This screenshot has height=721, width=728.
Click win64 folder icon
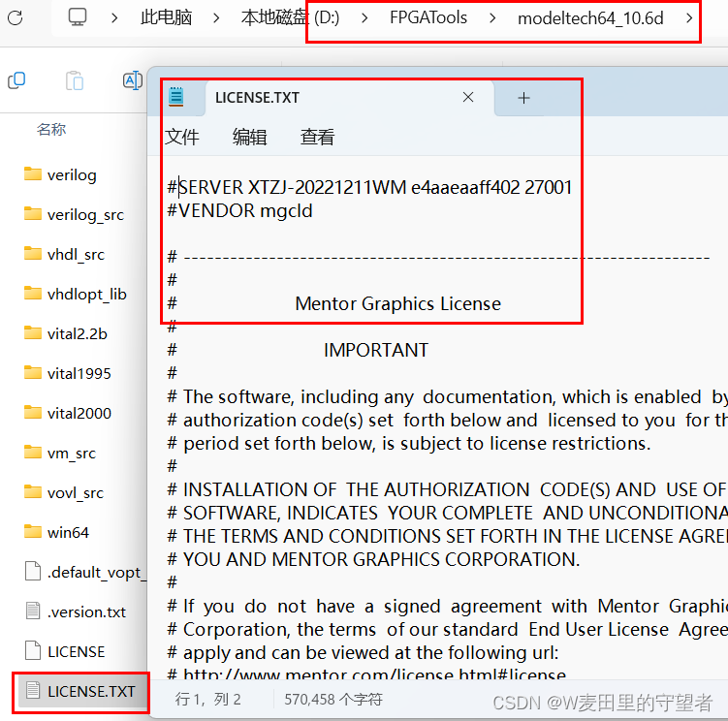33,531
